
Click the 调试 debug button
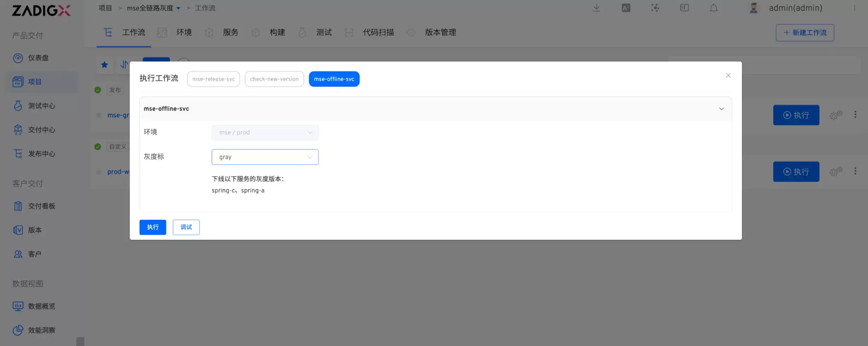pyautogui.click(x=186, y=227)
